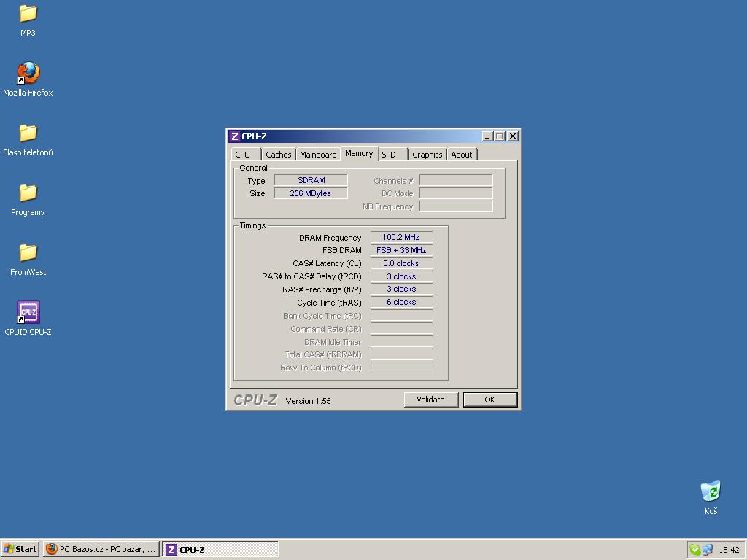
Task: Click the empty DC Mode field
Action: point(456,193)
